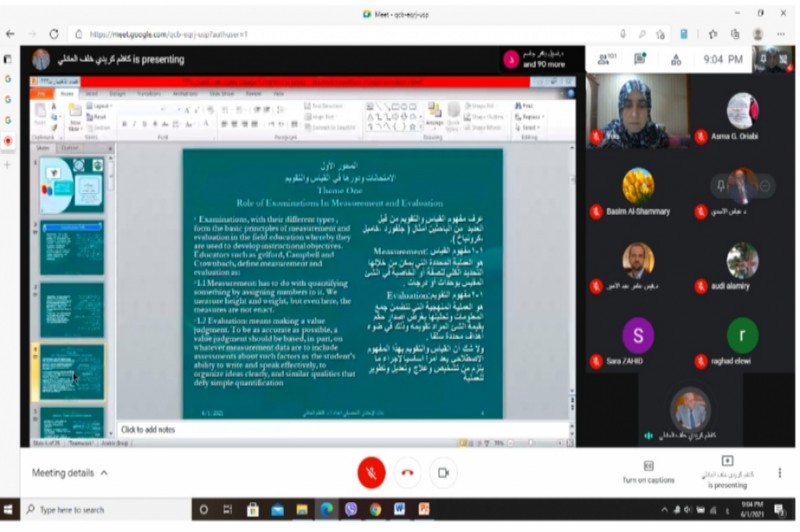The image size is (800, 532).
Task: Open PowerPoint from the Windows taskbar
Action: [423, 509]
